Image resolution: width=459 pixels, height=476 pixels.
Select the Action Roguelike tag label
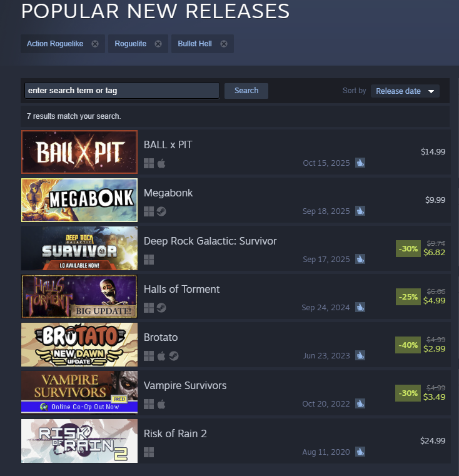click(x=55, y=44)
